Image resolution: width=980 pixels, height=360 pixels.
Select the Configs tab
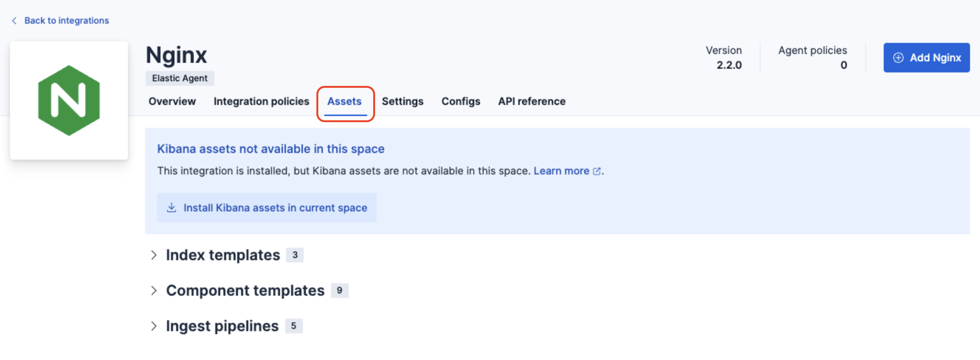point(460,101)
